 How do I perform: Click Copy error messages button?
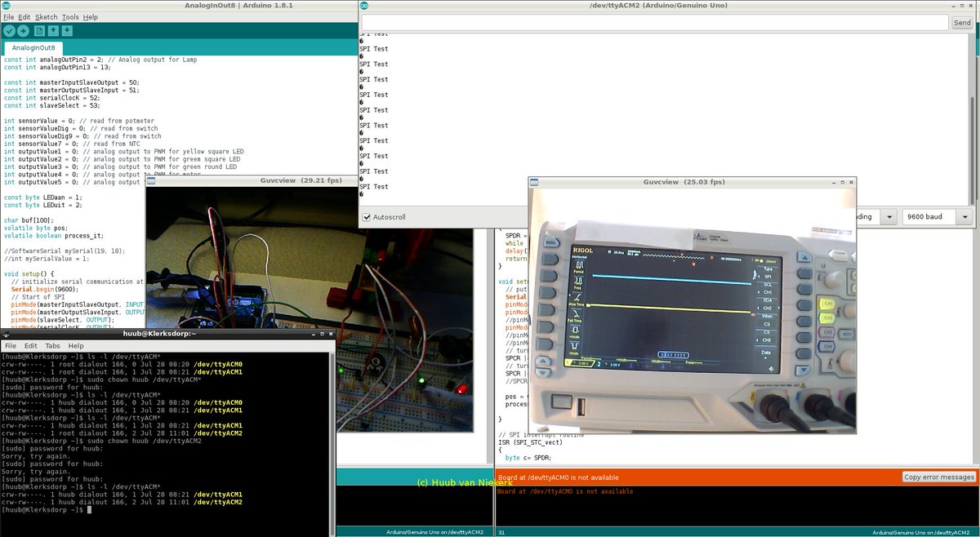click(939, 477)
